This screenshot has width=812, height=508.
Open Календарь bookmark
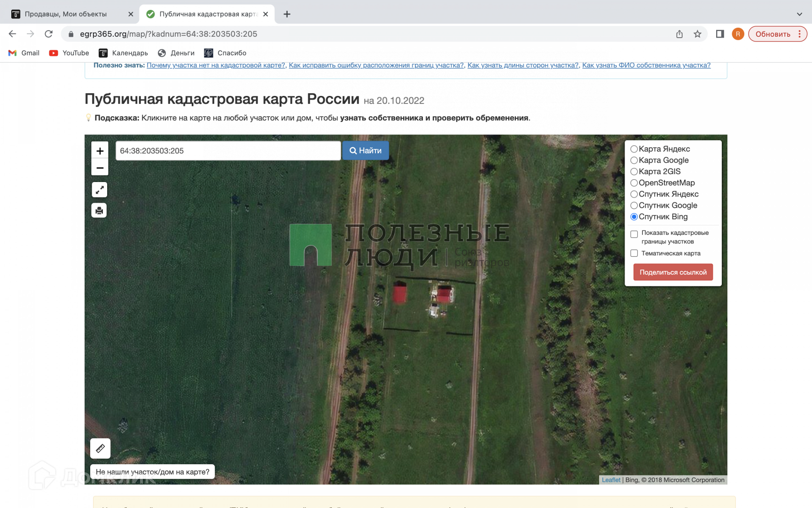point(124,53)
